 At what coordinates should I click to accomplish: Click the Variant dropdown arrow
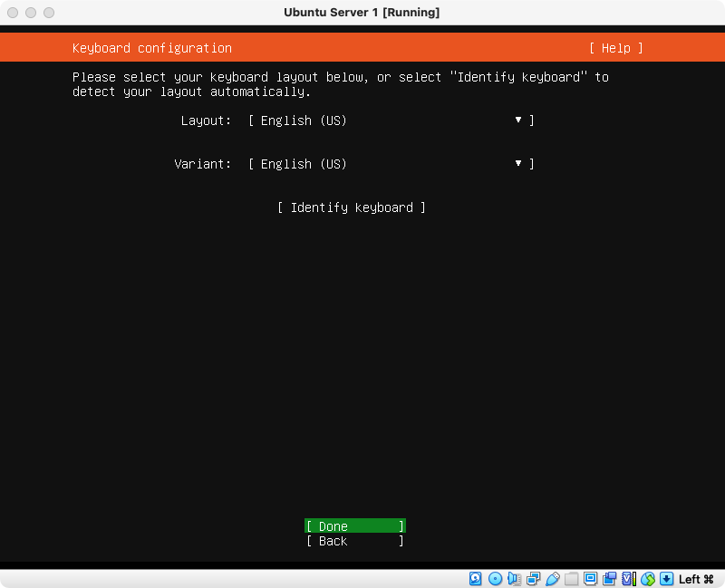pos(518,164)
